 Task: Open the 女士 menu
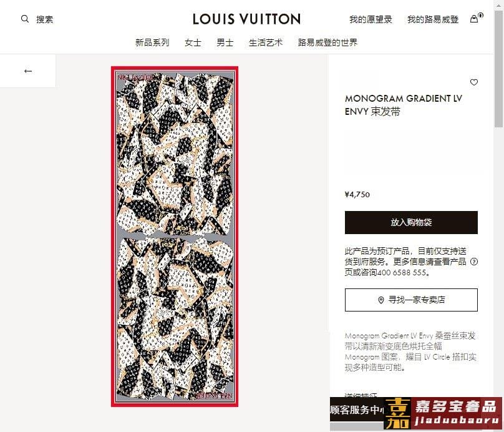click(193, 42)
